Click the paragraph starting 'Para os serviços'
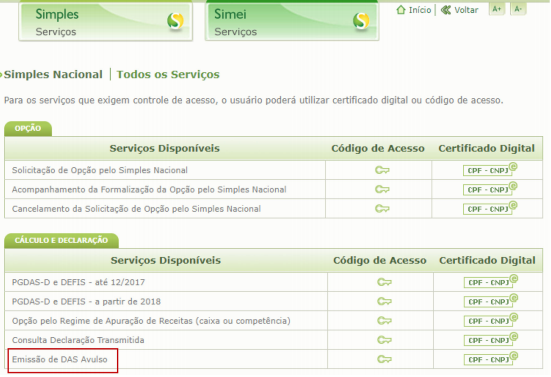Image resolution: width=551 pixels, height=377 pixels. click(253, 100)
